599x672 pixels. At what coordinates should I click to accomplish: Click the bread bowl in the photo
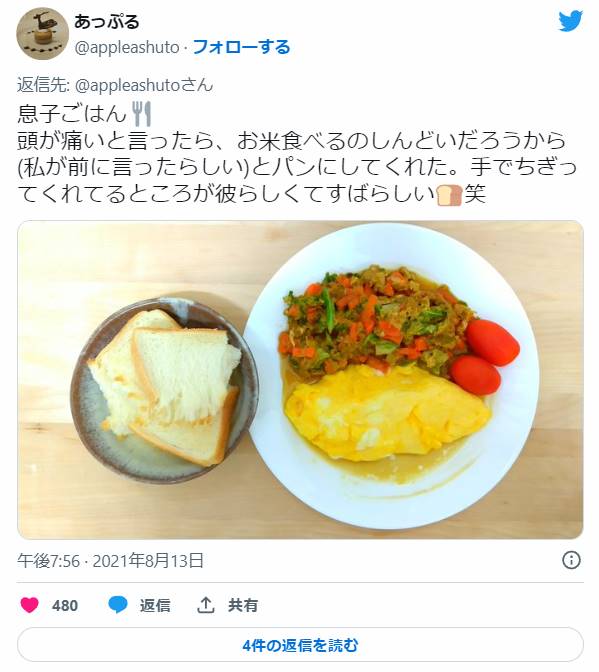pos(165,388)
